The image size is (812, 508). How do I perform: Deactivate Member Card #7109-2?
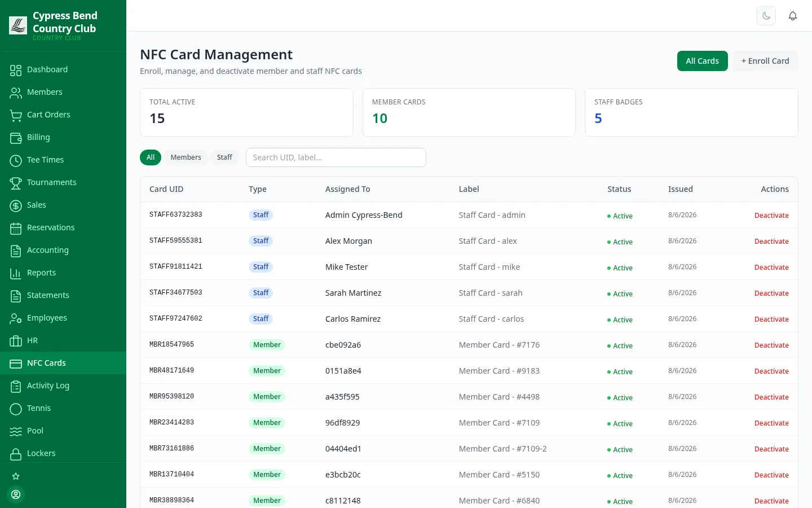coord(771,449)
